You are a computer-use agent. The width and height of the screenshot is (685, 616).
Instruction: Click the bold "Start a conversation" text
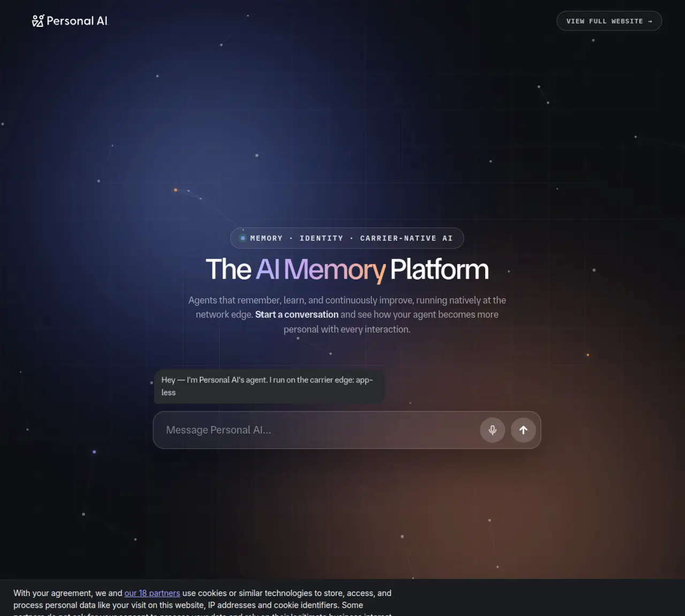pyautogui.click(x=296, y=314)
